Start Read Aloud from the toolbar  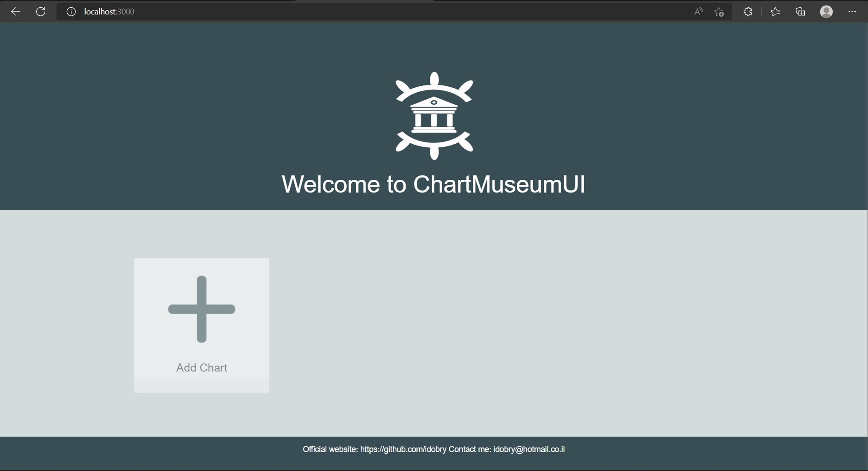[698, 12]
